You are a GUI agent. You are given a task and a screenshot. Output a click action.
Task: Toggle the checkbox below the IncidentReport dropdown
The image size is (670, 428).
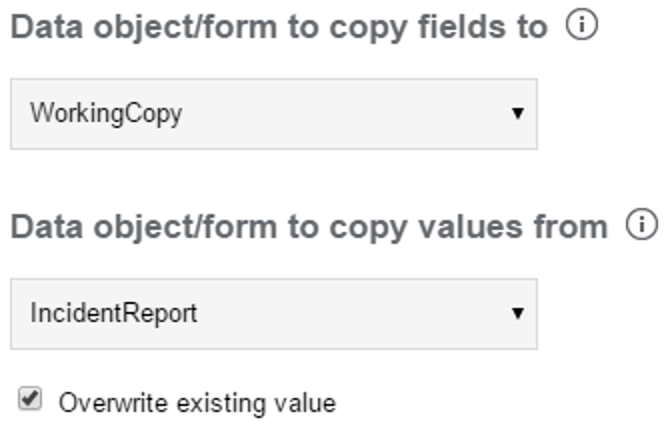tap(31, 400)
